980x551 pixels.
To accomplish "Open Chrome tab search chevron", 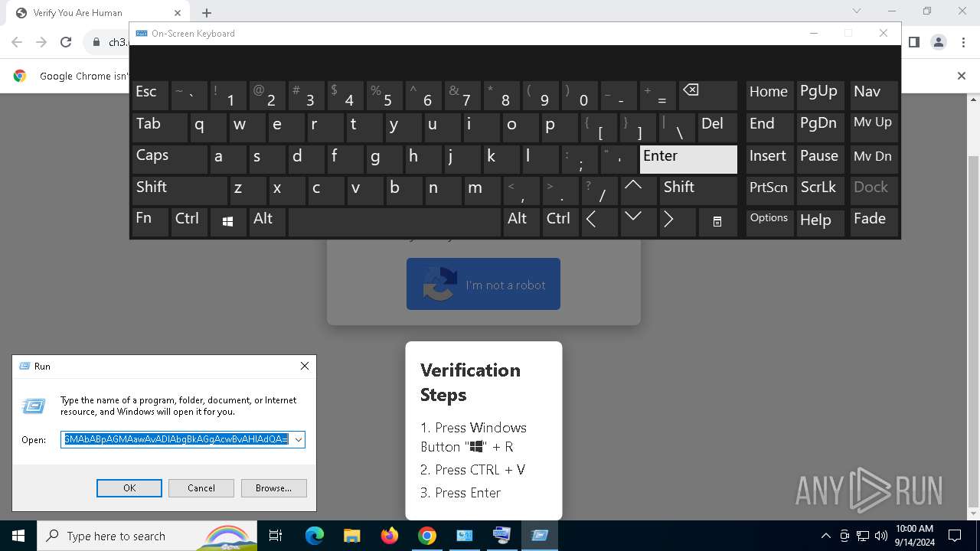I will click(857, 11).
